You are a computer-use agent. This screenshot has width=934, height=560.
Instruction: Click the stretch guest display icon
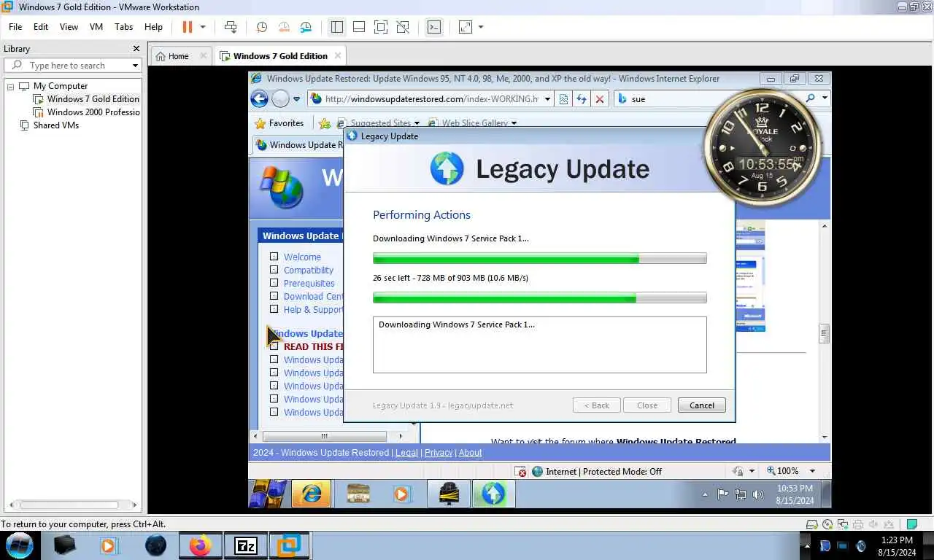(x=465, y=27)
